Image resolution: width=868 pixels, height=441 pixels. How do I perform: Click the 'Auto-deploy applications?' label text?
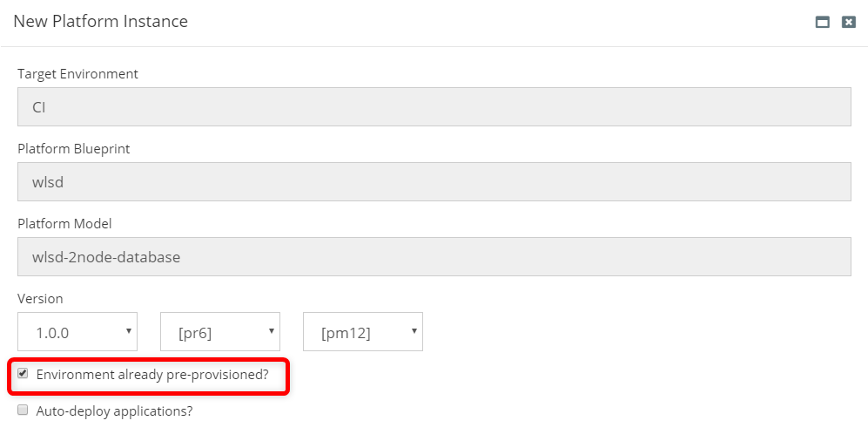coord(115,411)
